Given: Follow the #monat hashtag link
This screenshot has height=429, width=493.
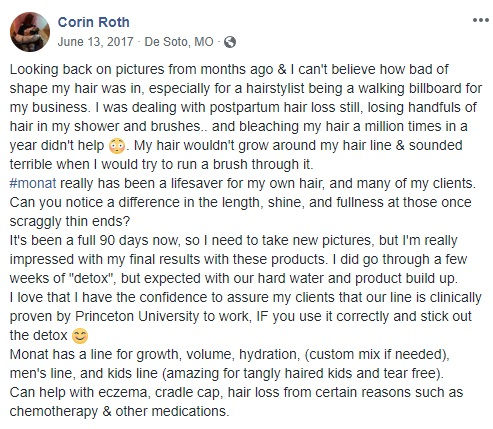Looking at the screenshot, I should (x=33, y=184).
